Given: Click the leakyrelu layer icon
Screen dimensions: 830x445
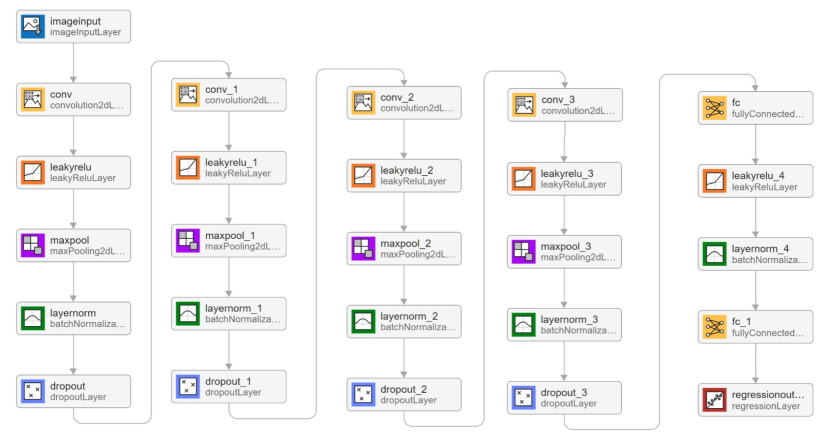Looking at the screenshot, I should 33,171.
